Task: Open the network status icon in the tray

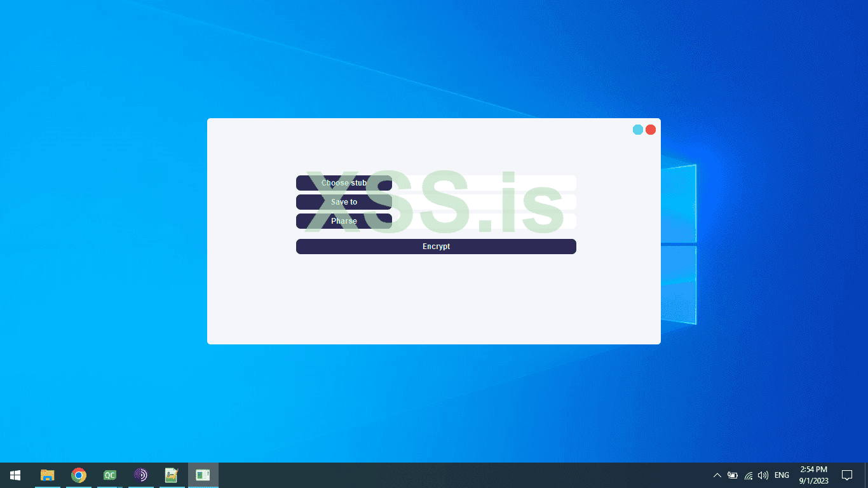Action: click(748, 475)
